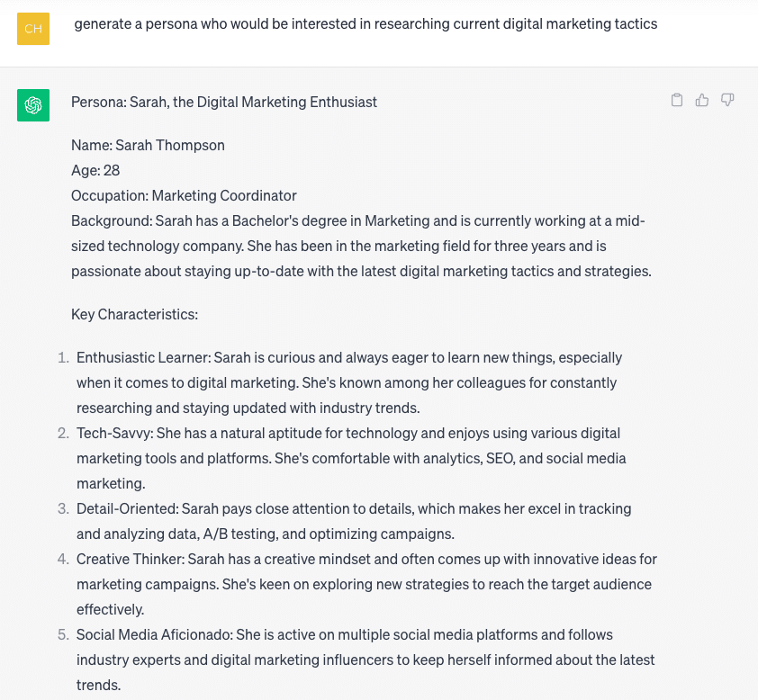758x700 pixels.
Task: Click the yellow CH user avatar
Action: [33, 29]
